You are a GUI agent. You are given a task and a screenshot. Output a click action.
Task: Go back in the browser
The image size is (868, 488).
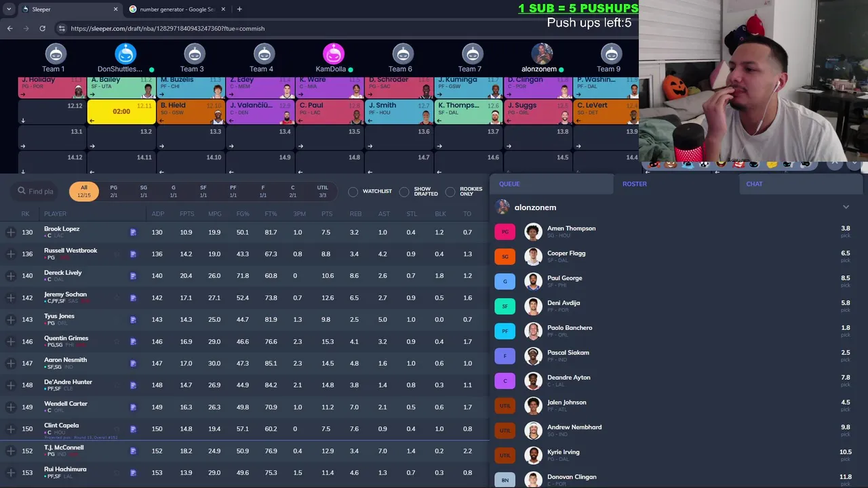(9, 28)
